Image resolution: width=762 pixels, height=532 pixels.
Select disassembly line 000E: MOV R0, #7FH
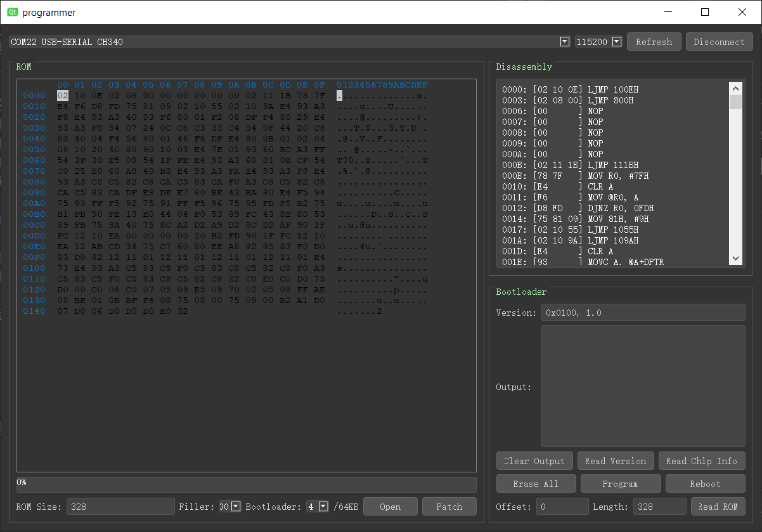click(575, 176)
